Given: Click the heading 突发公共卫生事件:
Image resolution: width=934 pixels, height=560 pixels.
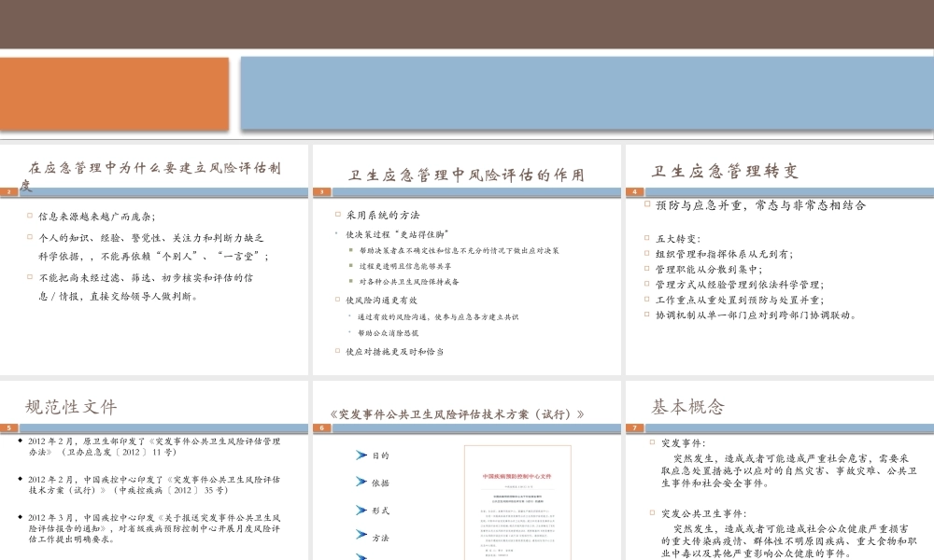Looking at the screenshot, I should pyautogui.click(x=703, y=513).
